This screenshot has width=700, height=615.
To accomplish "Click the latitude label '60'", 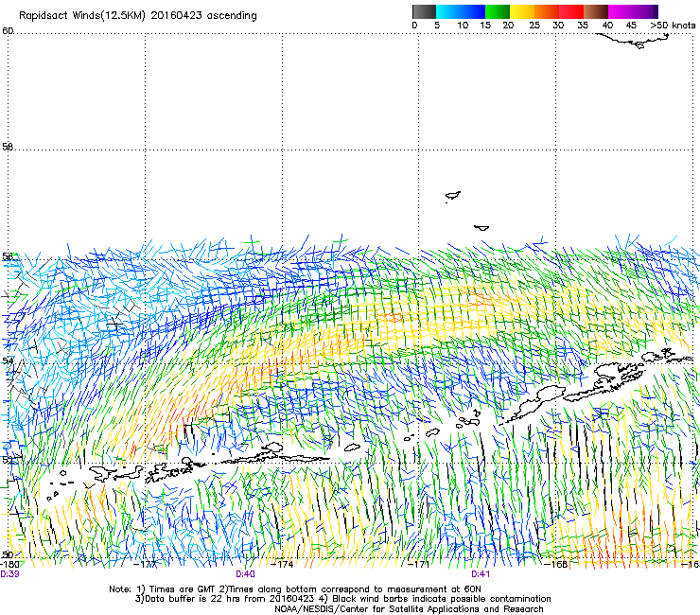I will click(x=8, y=31).
